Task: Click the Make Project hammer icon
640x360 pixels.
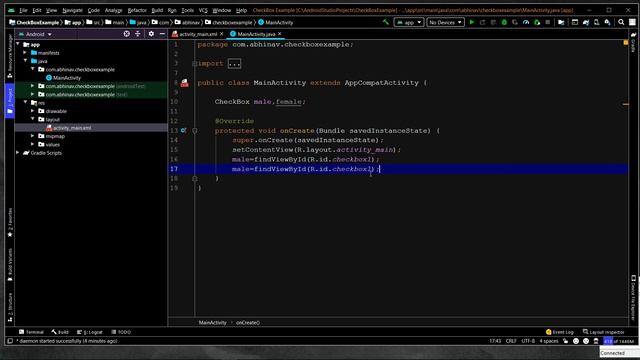Action: [386, 22]
